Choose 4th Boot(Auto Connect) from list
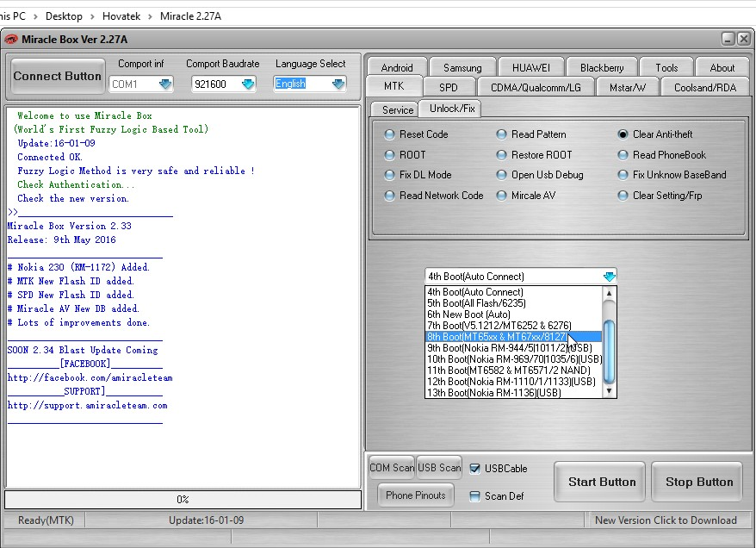The width and height of the screenshot is (756, 548). point(514,292)
